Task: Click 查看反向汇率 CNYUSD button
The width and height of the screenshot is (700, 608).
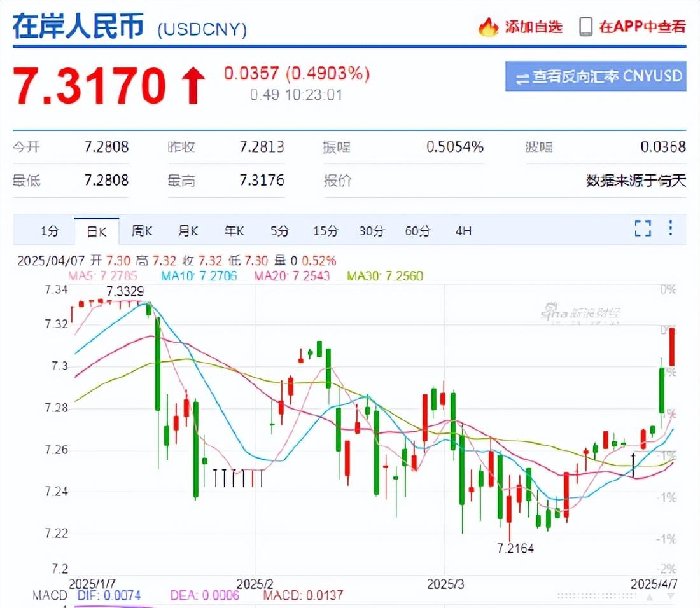Action: (596, 76)
